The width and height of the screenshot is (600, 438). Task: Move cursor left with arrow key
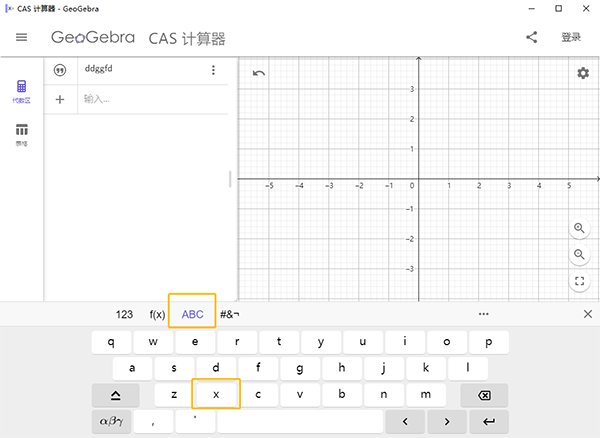click(x=405, y=422)
